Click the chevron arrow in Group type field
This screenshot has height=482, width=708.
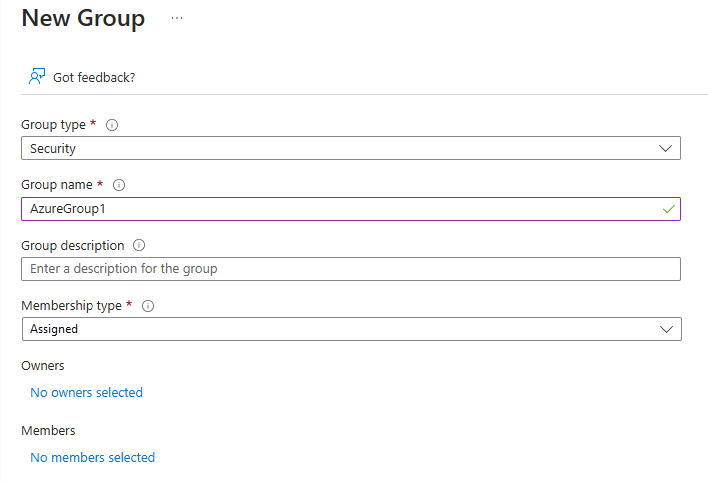[x=667, y=148]
